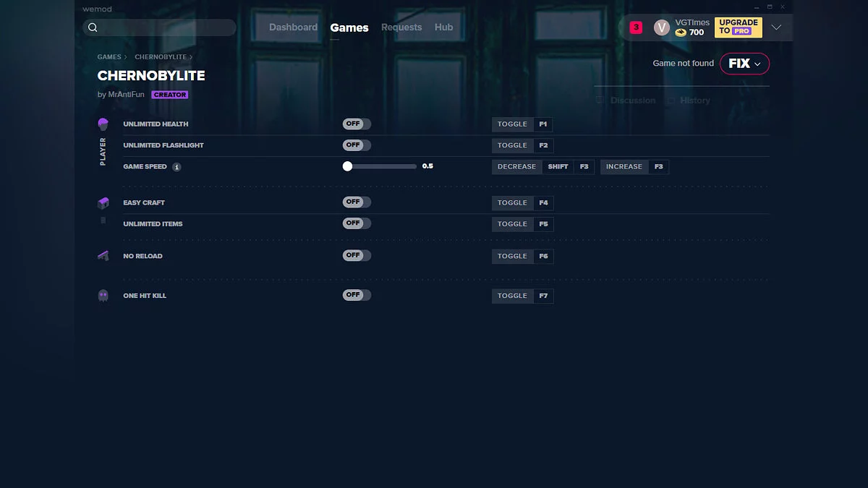Image resolution: width=868 pixels, height=488 pixels.
Task: Open the notifications badge showing 3
Action: (636, 27)
